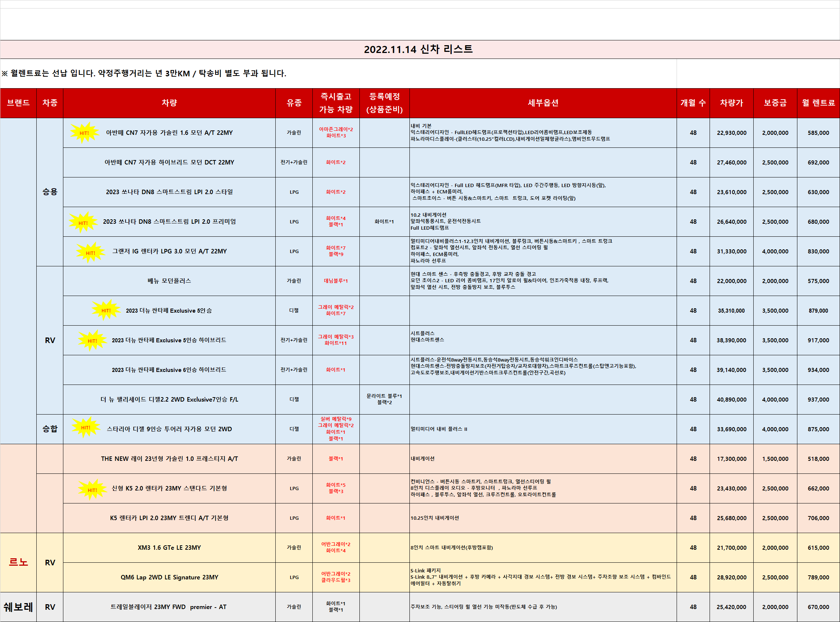Select the 'XM3 1.6 GTe LE 23MY' cell
This screenshot has height=622, width=840.
pos(169,548)
